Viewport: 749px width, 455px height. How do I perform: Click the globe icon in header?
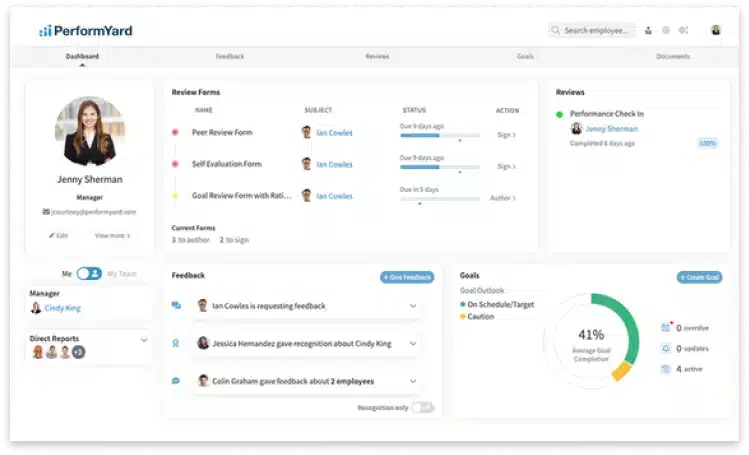(x=666, y=30)
